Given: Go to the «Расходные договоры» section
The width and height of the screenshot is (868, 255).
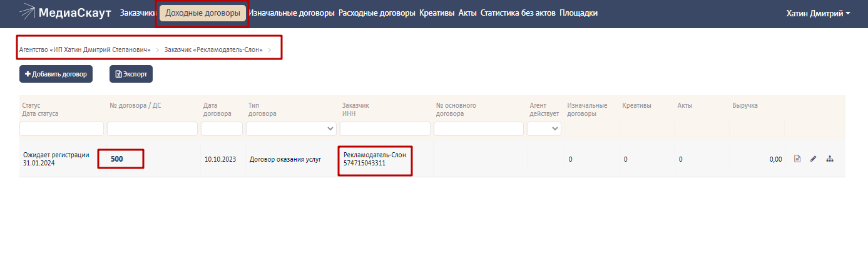Looking at the screenshot, I should (x=377, y=13).
